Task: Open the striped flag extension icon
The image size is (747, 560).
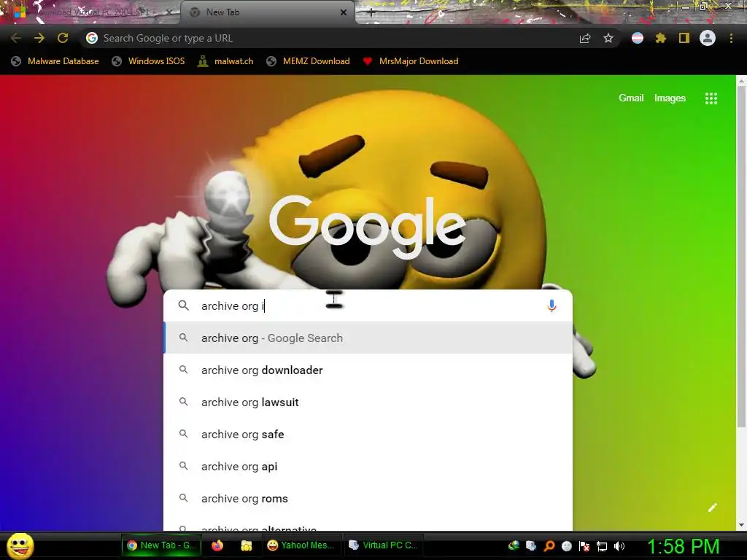Action: pyautogui.click(x=638, y=38)
